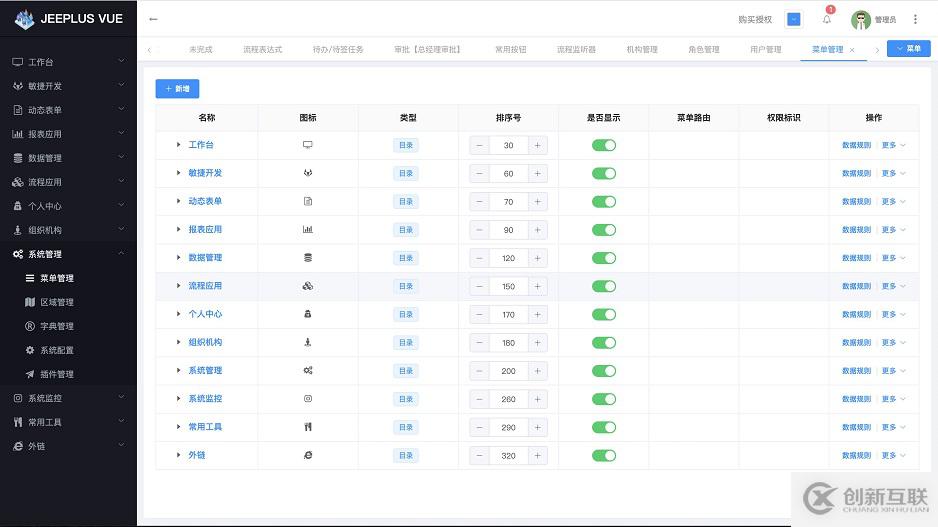Switch to the 用户管理 tab

(x=765, y=49)
